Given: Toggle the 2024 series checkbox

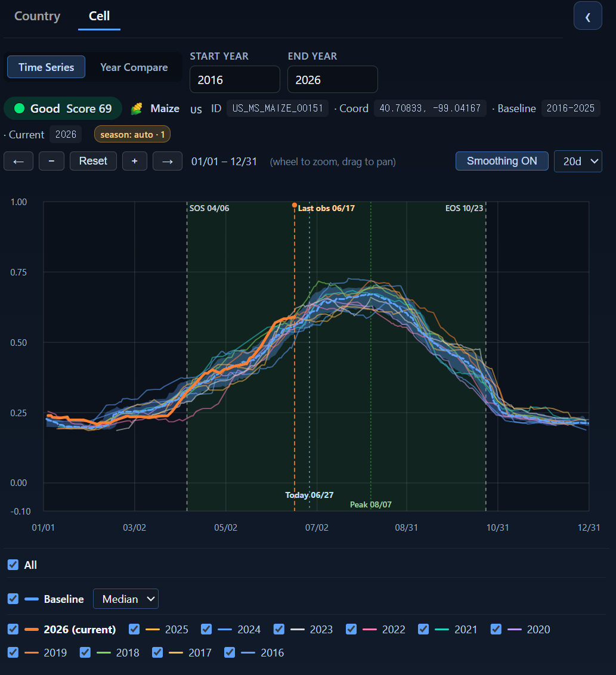Looking at the screenshot, I should point(206,629).
